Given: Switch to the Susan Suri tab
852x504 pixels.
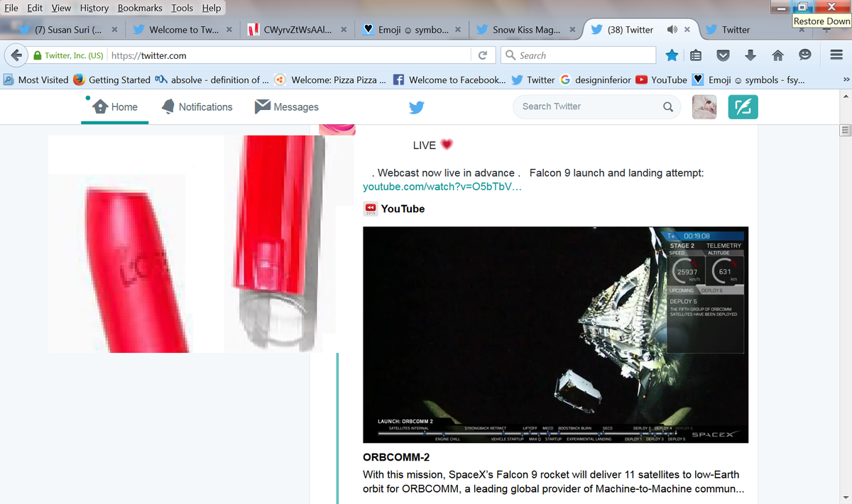Looking at the screenshot, I should [67, 30].
